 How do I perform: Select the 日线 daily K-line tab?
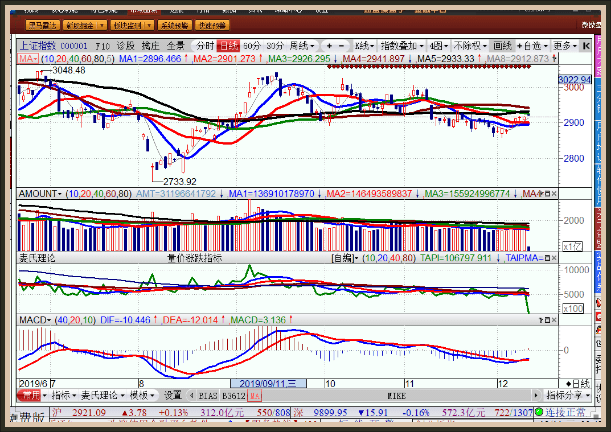click(229, 46)
